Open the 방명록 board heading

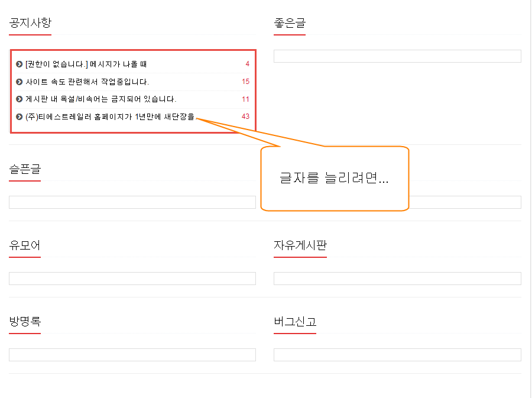pyautogui.click(x=25, y=321)
